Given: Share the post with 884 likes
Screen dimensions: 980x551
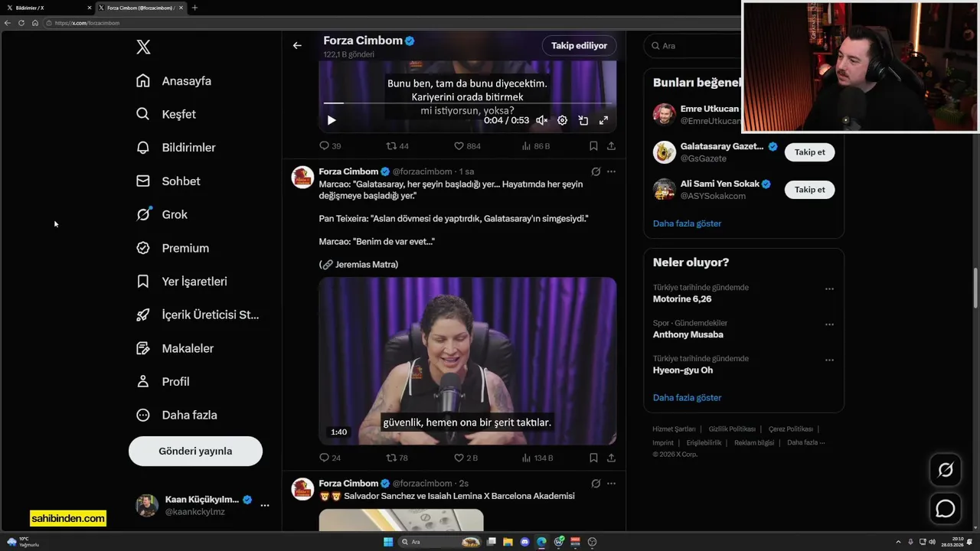Looking at the screenshot, I should (611, 145).
